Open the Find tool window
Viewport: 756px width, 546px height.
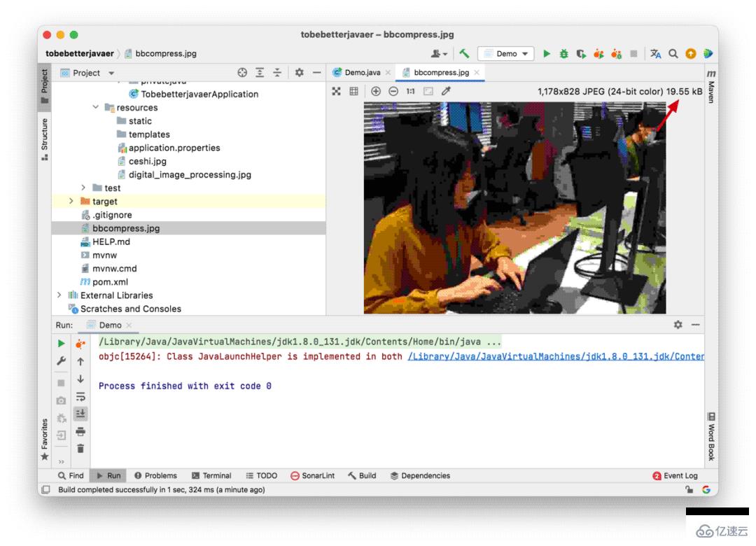pyautogui.click(x=71, y=475)
